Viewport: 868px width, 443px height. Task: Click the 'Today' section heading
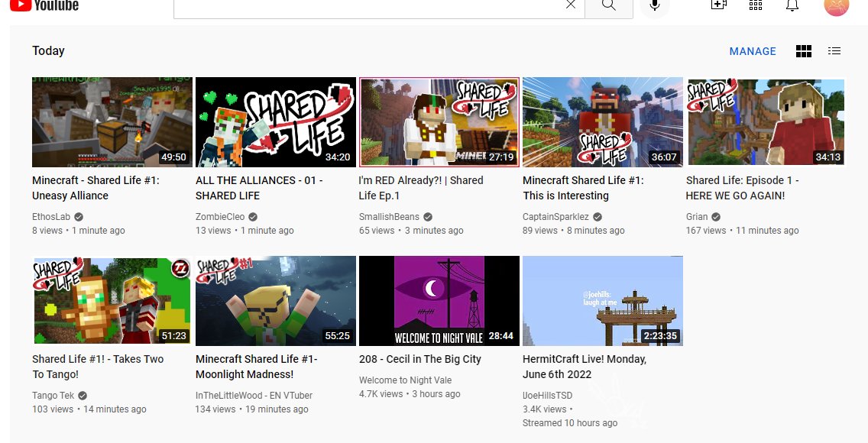coord(48,51)
